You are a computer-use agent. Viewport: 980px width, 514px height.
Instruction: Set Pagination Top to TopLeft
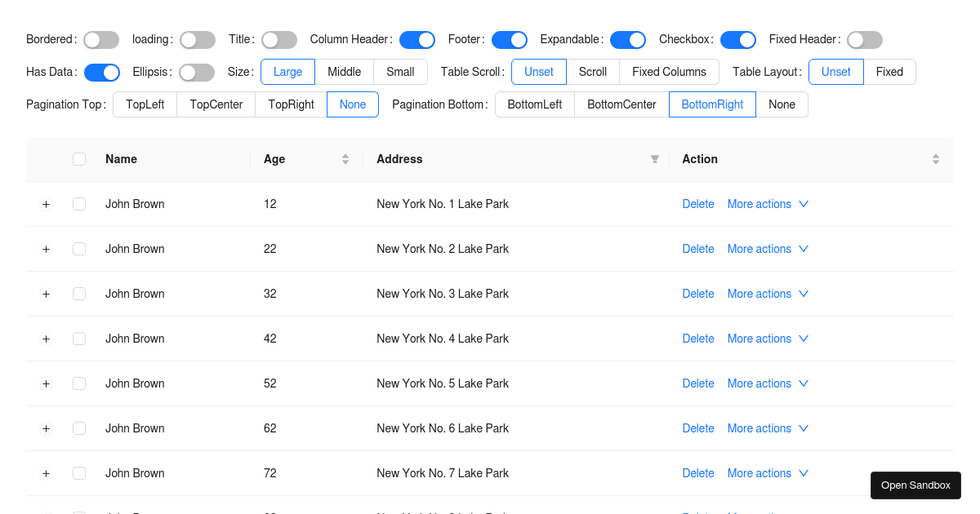click(x=145, y=104)
